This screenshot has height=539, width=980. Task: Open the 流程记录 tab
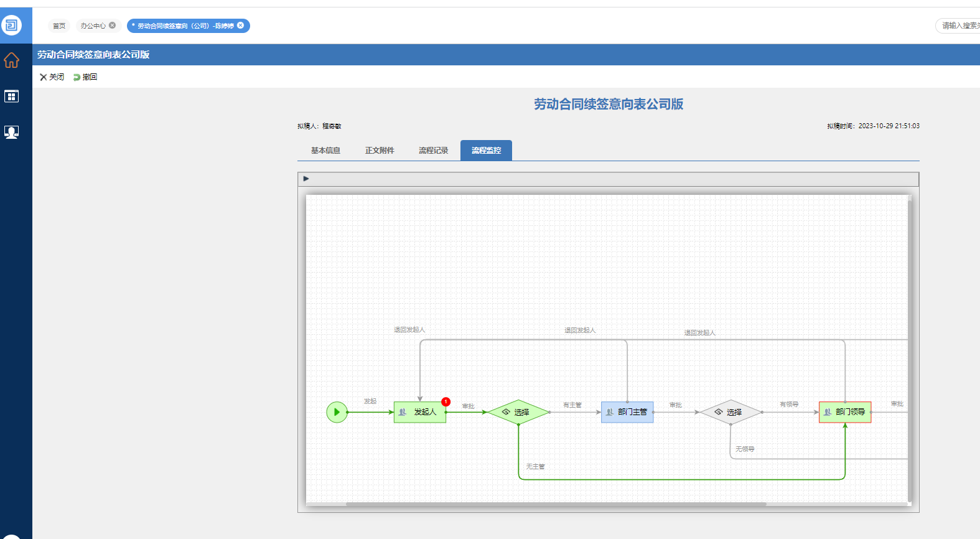[x=433, y=151]
